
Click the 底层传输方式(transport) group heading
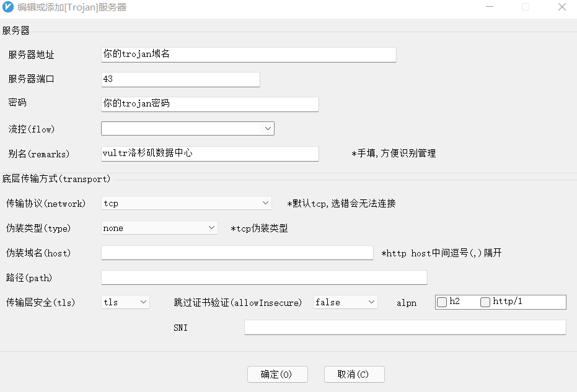[x=56, y=179]
